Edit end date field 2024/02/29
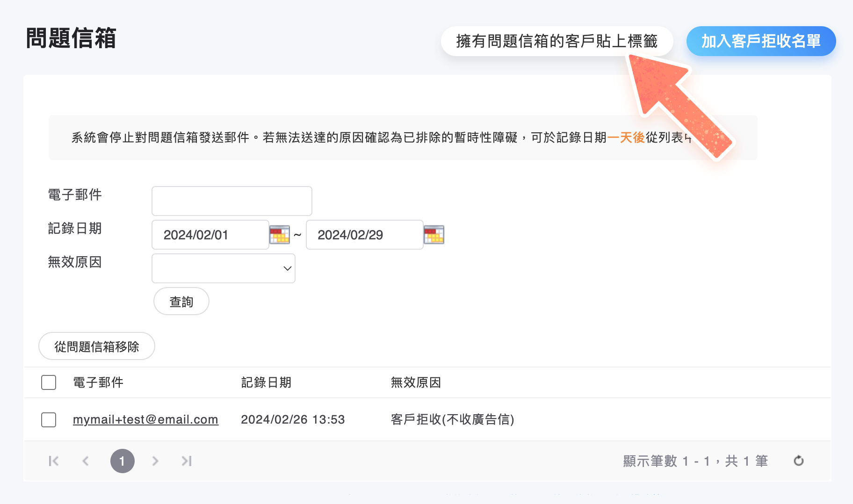The width and height of the screenshot is (853, 504). 365,235
